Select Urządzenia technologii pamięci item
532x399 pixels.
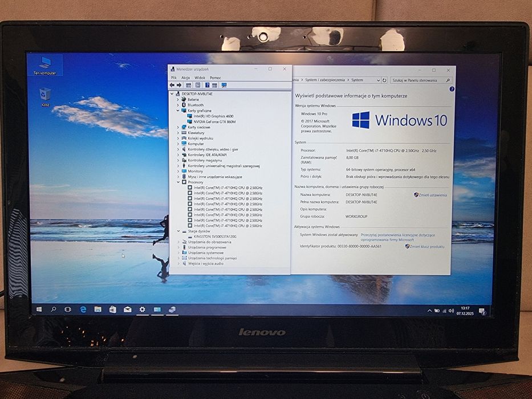(x=212, y=258)
